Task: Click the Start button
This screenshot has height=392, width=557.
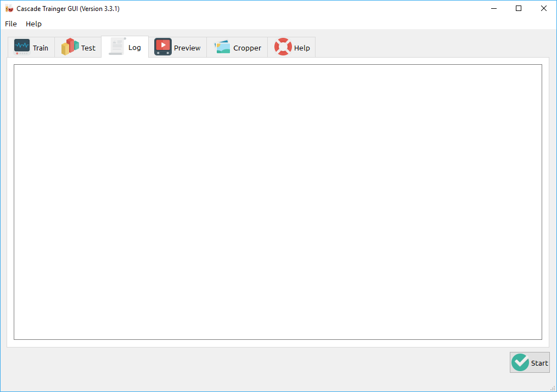Action: pos(530,362)
